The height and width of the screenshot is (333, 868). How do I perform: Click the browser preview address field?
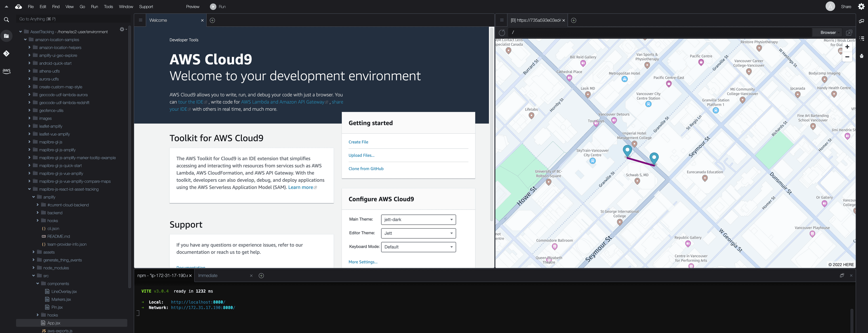point(660,33)
